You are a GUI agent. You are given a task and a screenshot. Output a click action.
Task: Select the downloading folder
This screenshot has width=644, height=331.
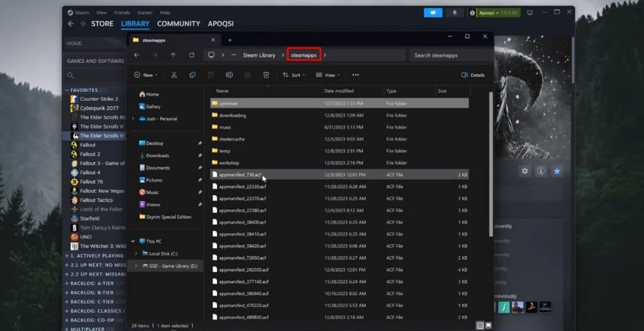(x=339, y=115)
